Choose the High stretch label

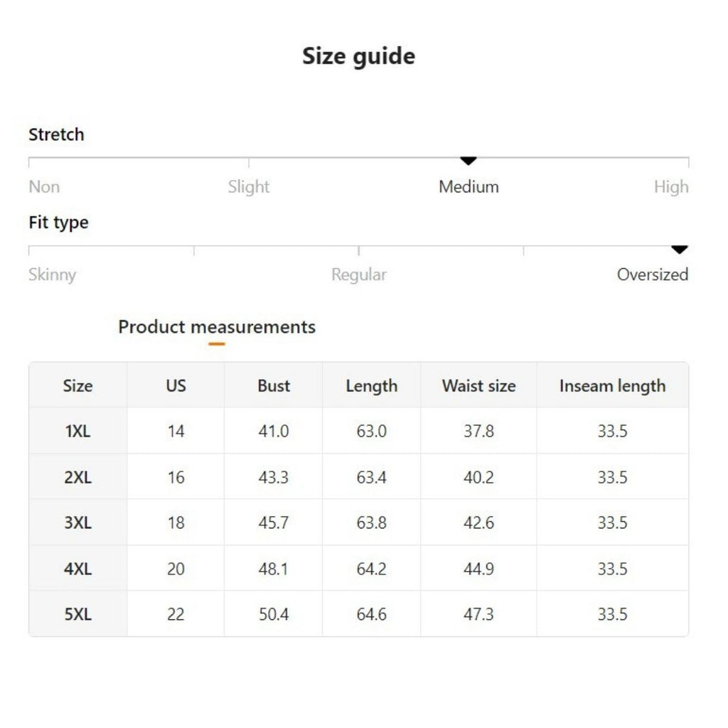pyautogui.click(x=670, y=187)
